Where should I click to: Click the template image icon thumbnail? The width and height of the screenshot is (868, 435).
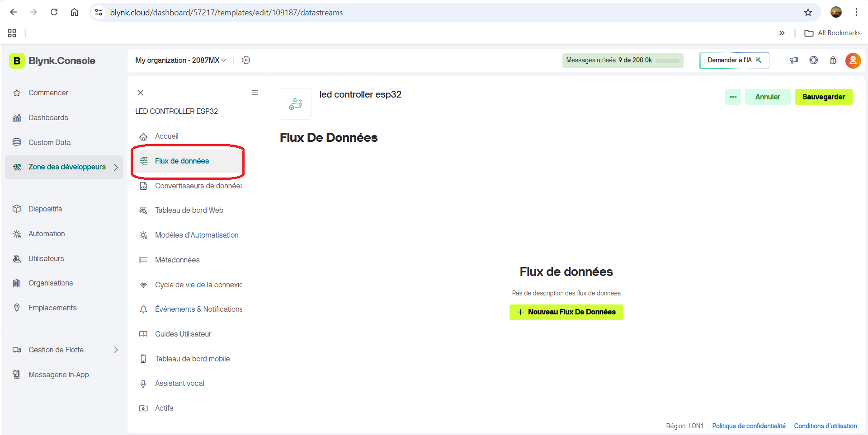[x=296, y=104]
